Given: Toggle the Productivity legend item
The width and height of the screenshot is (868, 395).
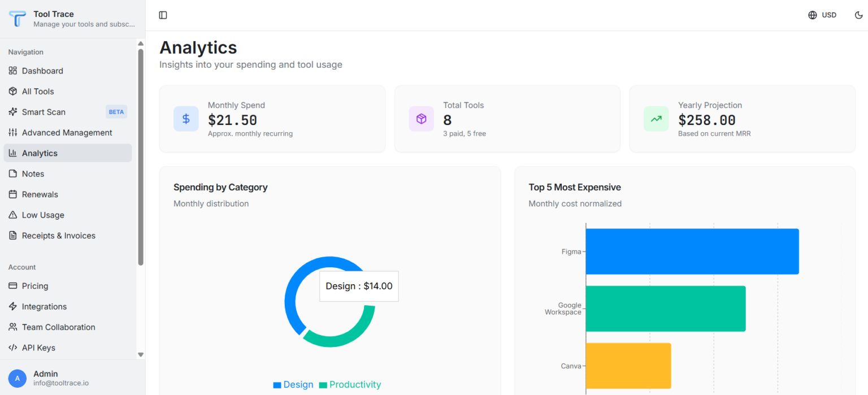Looking at the screenshot, I should [x=350, y=385].
